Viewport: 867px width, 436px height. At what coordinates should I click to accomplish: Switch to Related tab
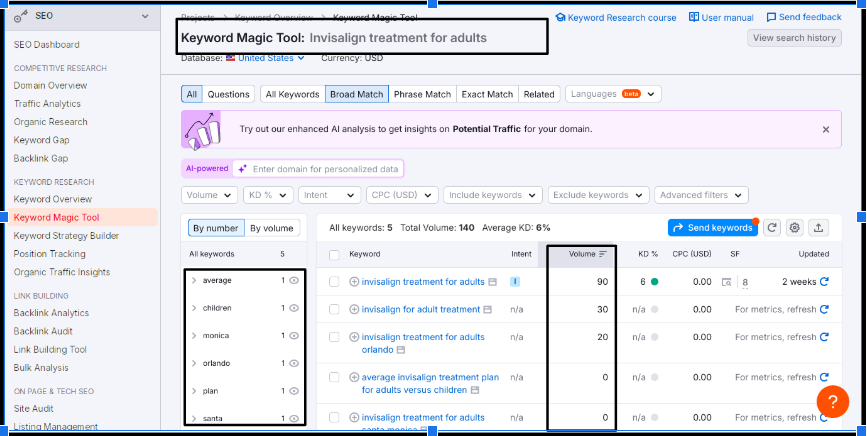point(539,94)
